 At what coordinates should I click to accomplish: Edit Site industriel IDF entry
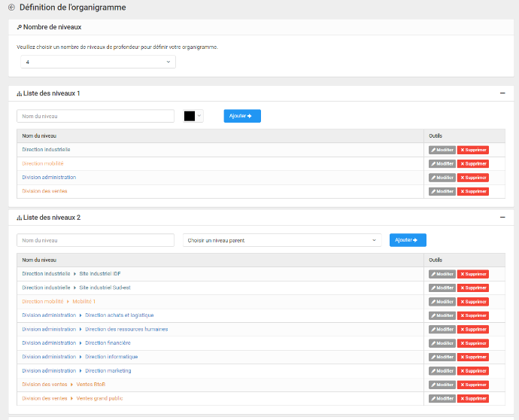442,274
